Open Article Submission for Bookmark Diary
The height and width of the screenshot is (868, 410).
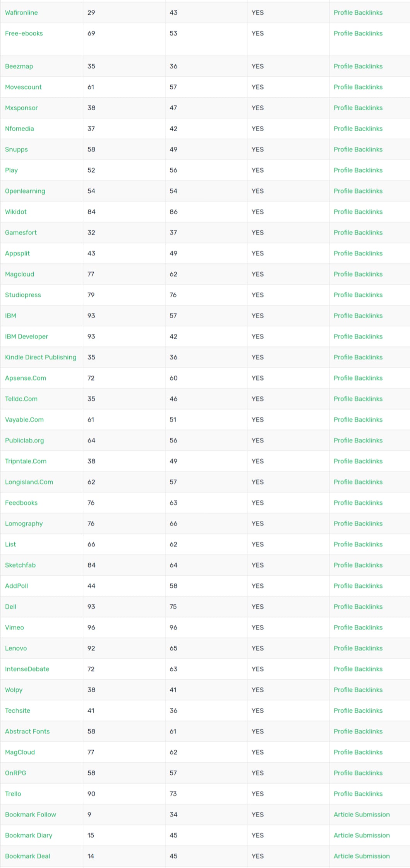tap(362, 835)
